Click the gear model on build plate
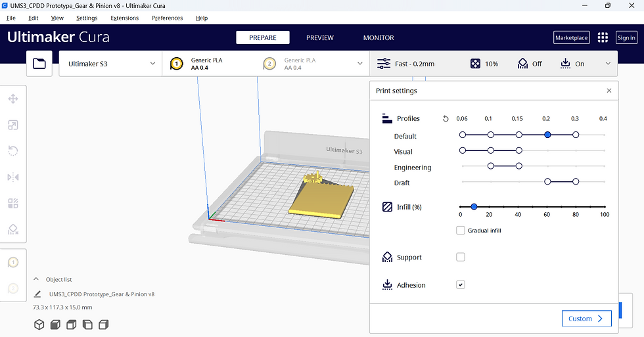The width and height of the screenshot is (644, 337). (x=313, y=179)
